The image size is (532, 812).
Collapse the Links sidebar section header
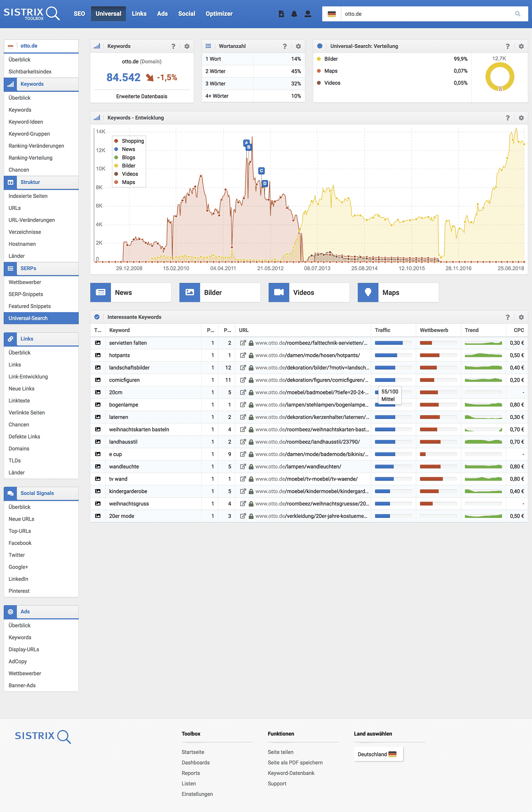(41, 339)
